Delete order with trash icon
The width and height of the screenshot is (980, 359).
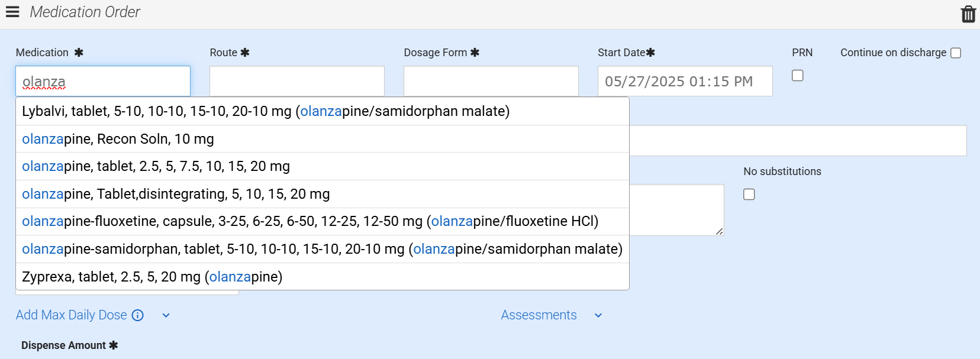coord(968,14)
